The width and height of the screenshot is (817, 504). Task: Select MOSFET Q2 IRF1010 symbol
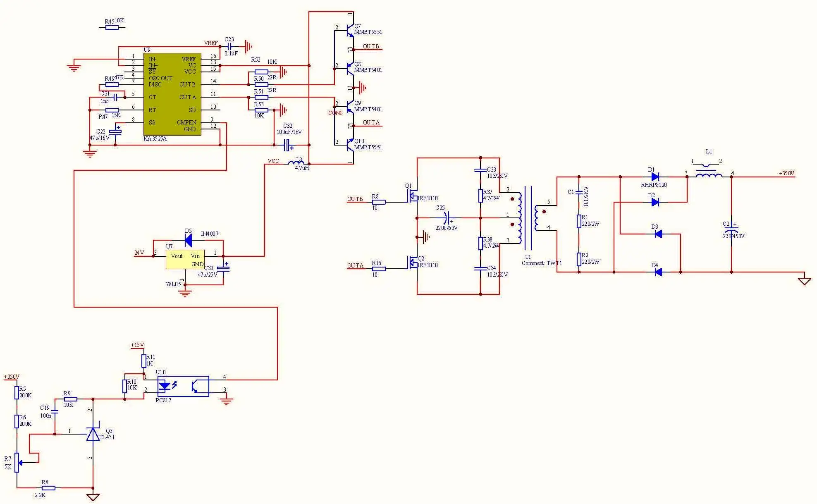pos(412,262)
